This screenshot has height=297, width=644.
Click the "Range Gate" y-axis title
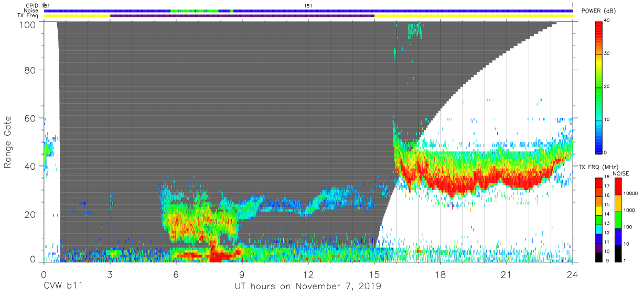tap(8, 142)
